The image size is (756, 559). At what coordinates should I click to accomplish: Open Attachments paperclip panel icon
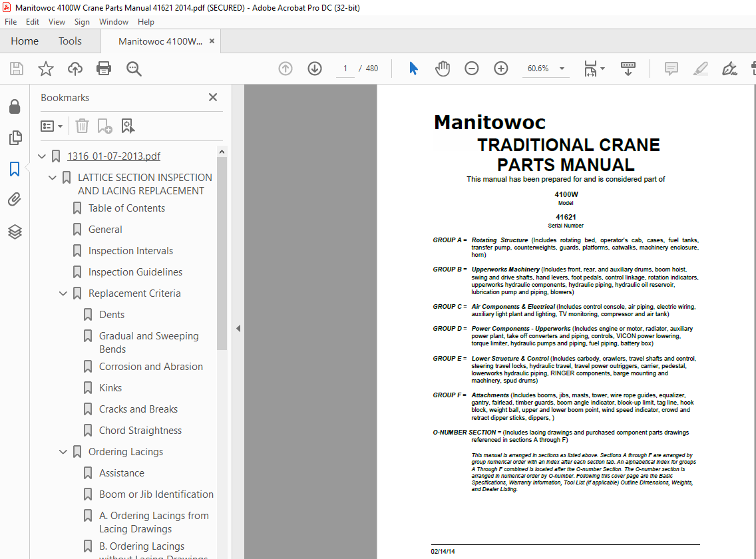(x=15, y=199)
